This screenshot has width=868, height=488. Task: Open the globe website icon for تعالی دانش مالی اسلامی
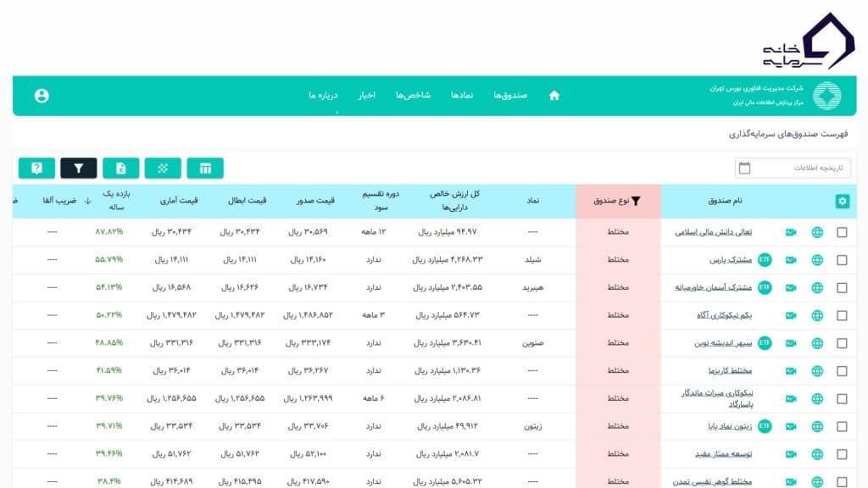(817, 233)
